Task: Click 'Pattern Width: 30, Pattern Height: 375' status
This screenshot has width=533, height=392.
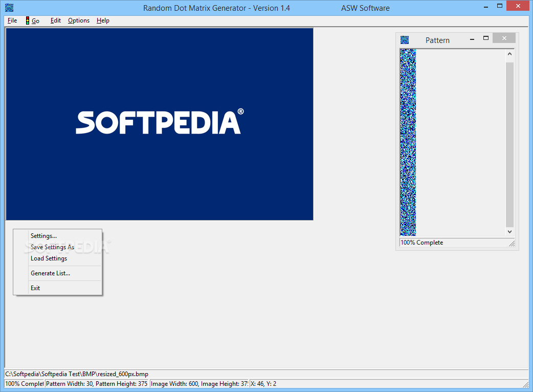Action: [97, 383]
